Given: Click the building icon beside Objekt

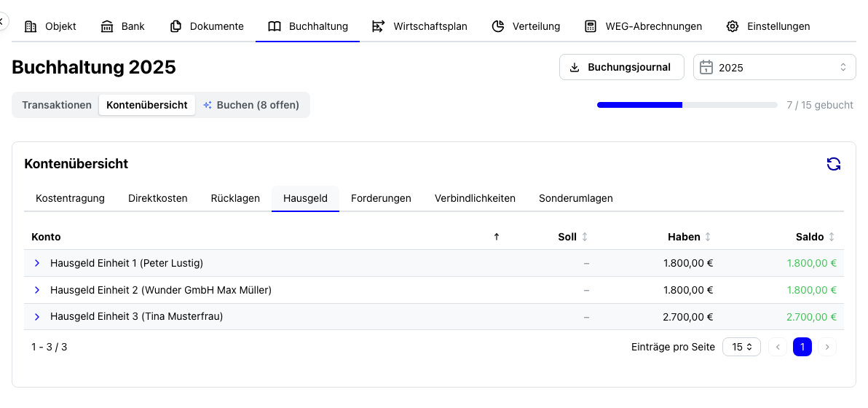Looking at the screenshot, I should click(31, 26).
